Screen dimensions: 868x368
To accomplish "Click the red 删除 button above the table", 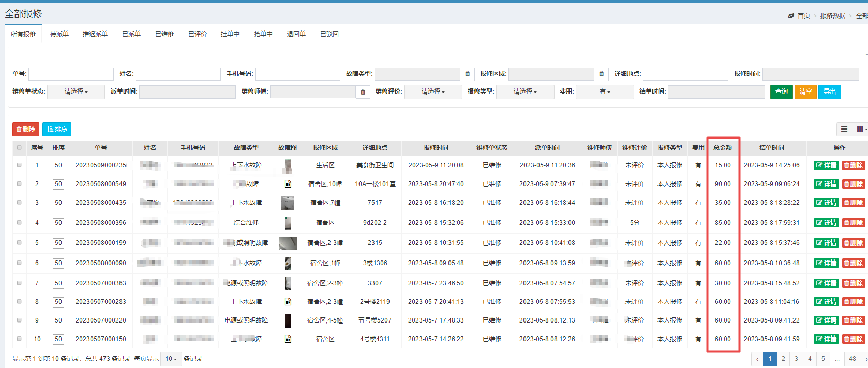I will tap(26, 129).
